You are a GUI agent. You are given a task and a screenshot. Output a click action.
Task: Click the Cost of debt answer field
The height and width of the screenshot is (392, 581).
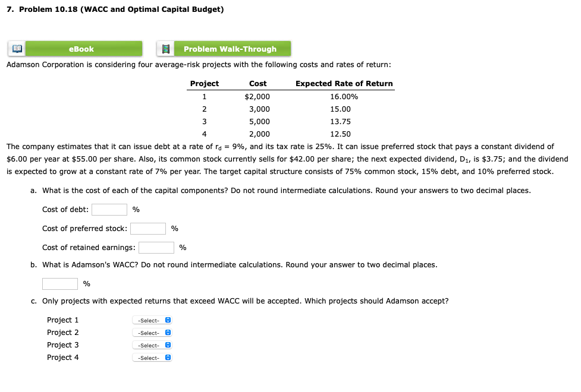[109, 209]
